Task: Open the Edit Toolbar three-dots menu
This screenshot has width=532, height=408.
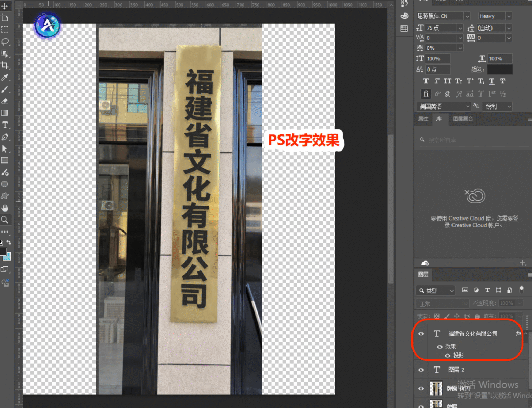Action: 5,232
